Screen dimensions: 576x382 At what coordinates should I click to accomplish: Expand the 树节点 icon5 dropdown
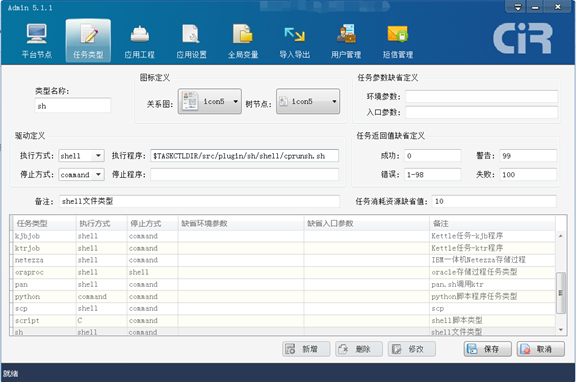click(308, 101)
